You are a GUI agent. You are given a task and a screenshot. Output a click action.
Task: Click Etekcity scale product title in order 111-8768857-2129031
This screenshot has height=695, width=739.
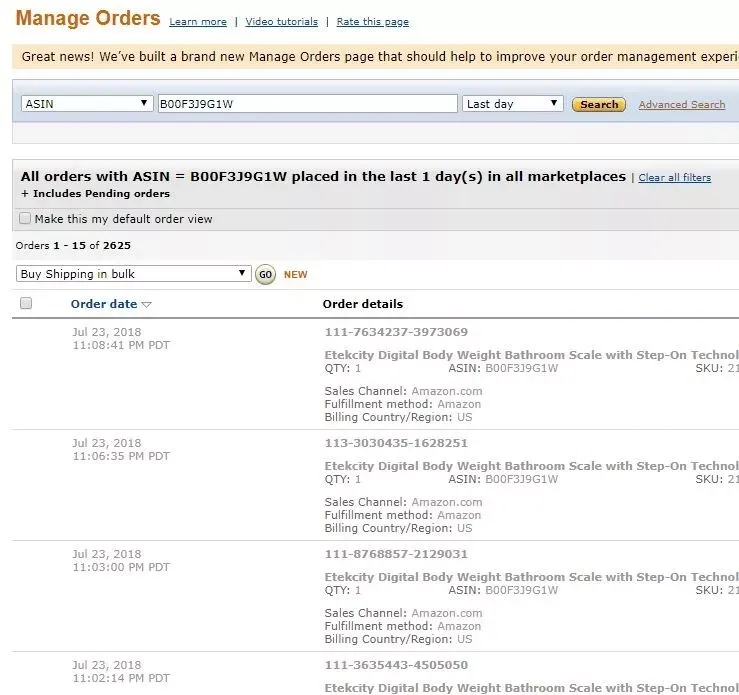pyautogui.click(x=532, y=577)
